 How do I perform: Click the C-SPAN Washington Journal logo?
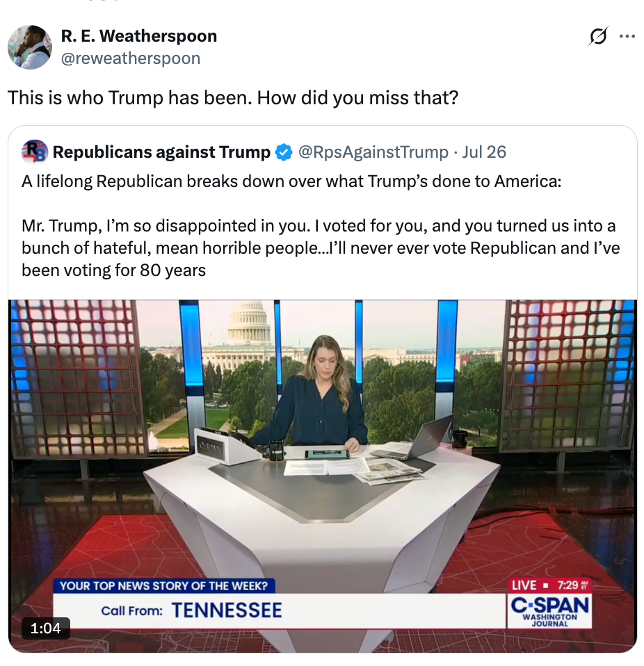[x=549, y=611]
